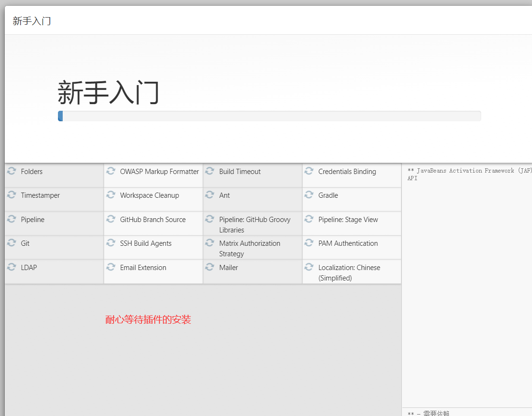Click the refresh icon beside GitHub Branch Source

click(x=111, y=219)
